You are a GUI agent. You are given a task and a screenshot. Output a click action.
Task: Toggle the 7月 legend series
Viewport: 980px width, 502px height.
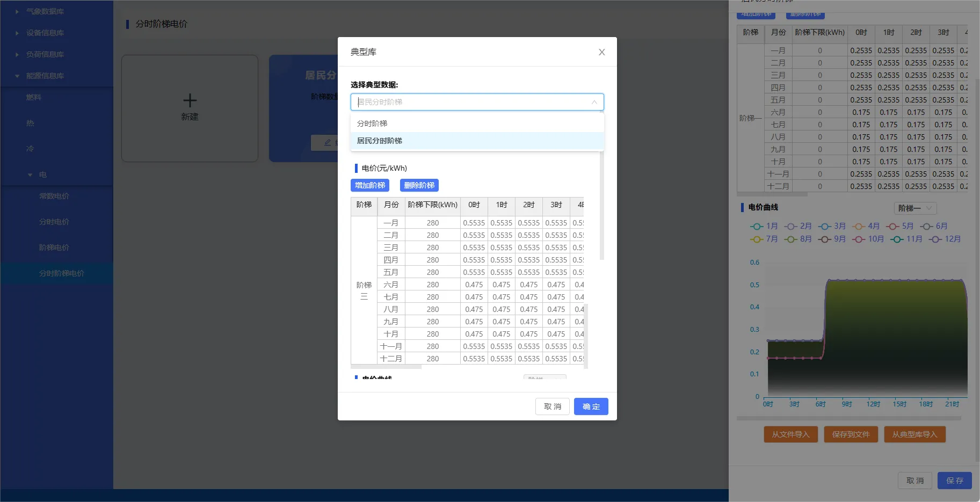(763, 239)
